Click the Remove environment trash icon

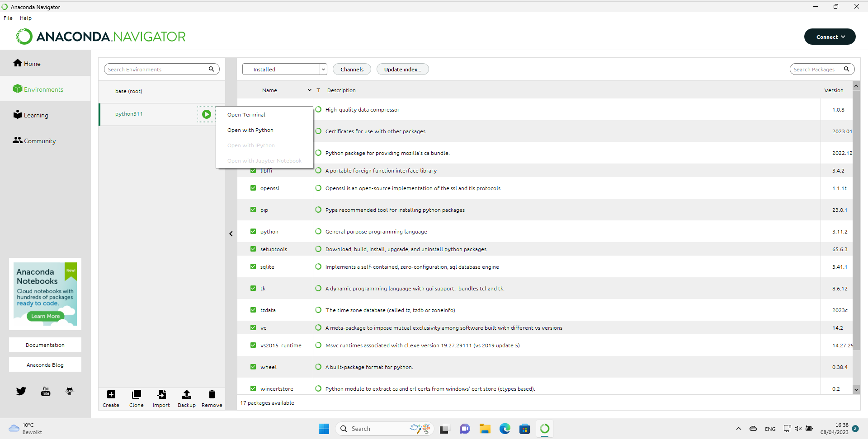pyautogui.click(x=212, y=394)
